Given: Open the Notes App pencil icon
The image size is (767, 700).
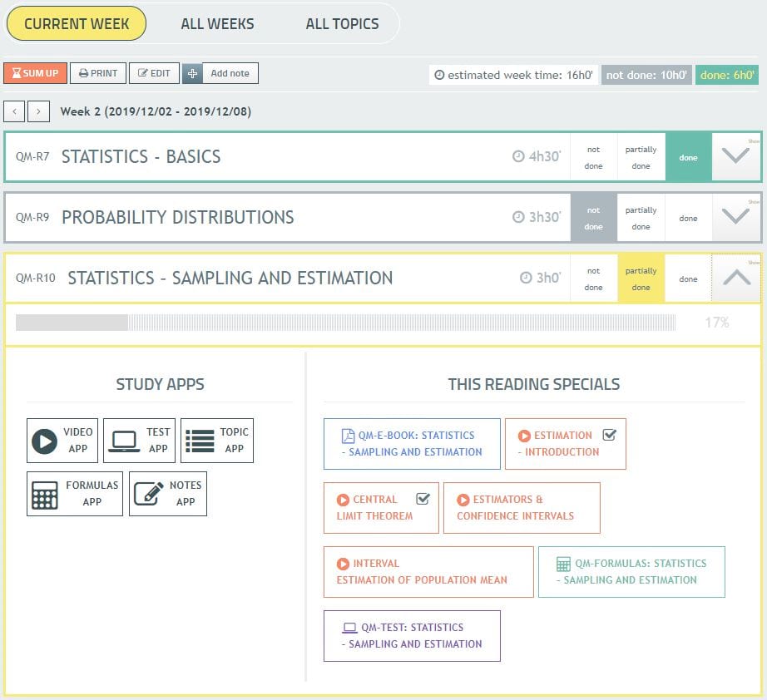Looking at the screenshot, I should (x=148, y=494).
